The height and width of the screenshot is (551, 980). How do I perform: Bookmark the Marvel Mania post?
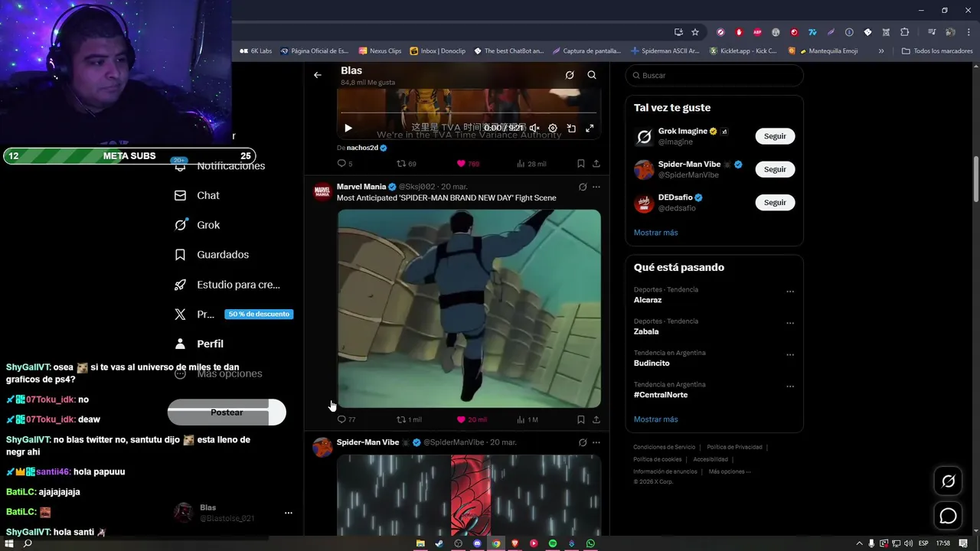(x=581, y=419)
